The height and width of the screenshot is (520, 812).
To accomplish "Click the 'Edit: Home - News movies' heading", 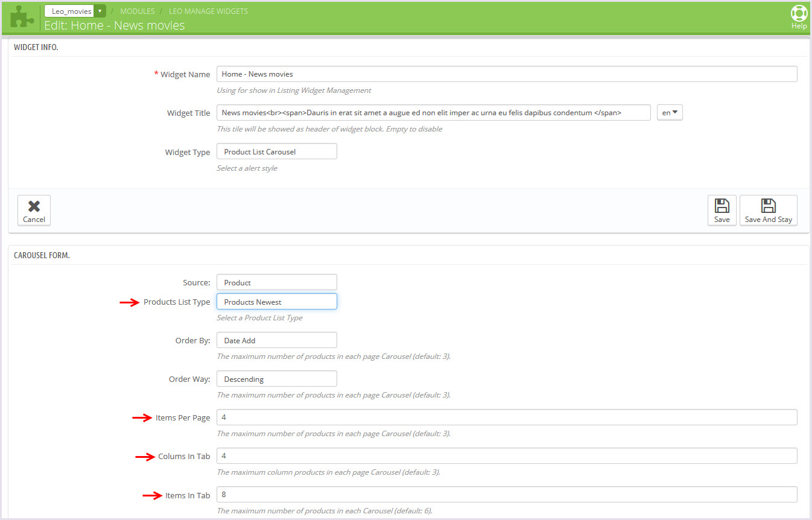I will point(115,25).
